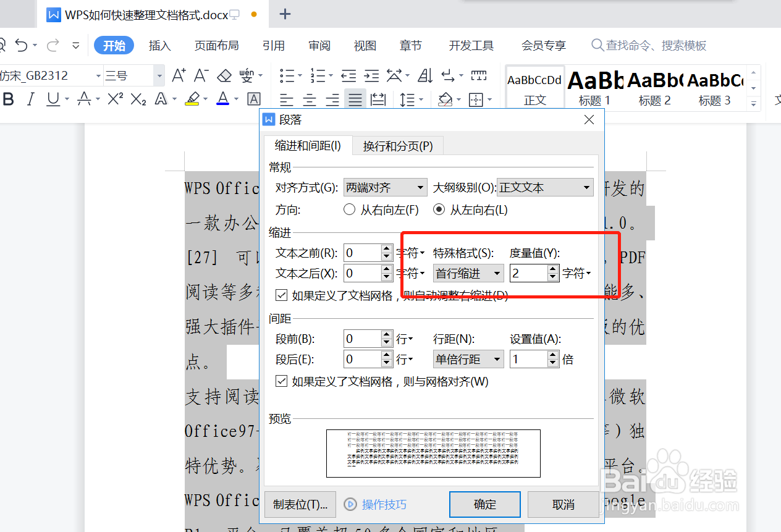Uncheck the auto adjust right indent checkbox
This screenshot has width=781, height=532.
click(281, 295)
